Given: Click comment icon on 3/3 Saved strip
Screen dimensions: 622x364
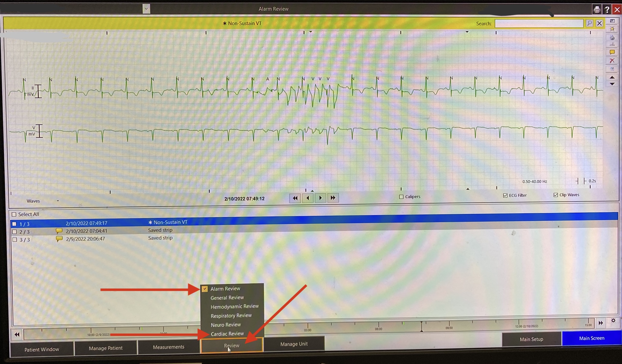Looking at the screenshot, I should (59, 239).
